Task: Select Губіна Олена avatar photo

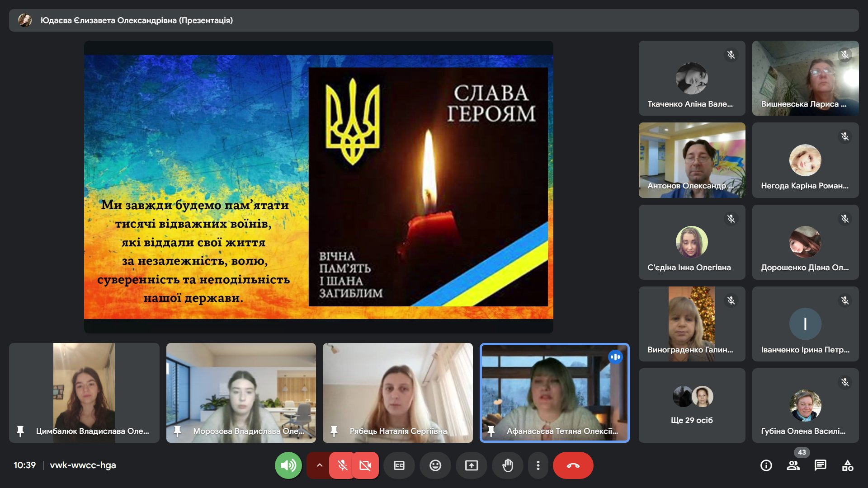Action: point(805,405)
